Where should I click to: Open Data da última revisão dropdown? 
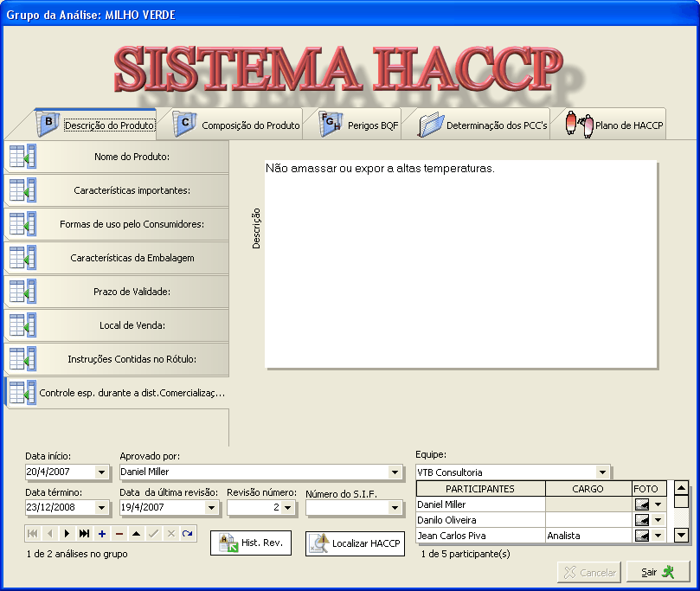[x=212, y=508]
